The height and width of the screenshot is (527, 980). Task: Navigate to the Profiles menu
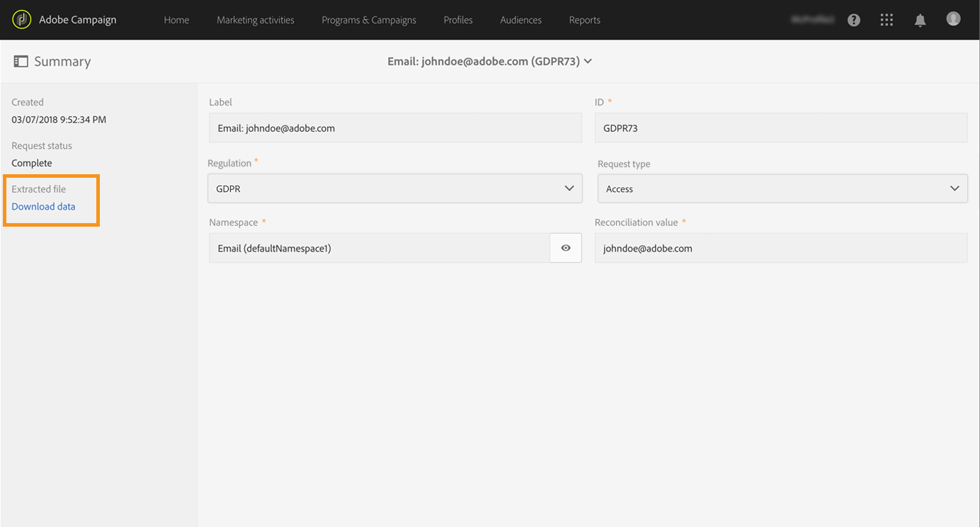[x=458, y=20]
